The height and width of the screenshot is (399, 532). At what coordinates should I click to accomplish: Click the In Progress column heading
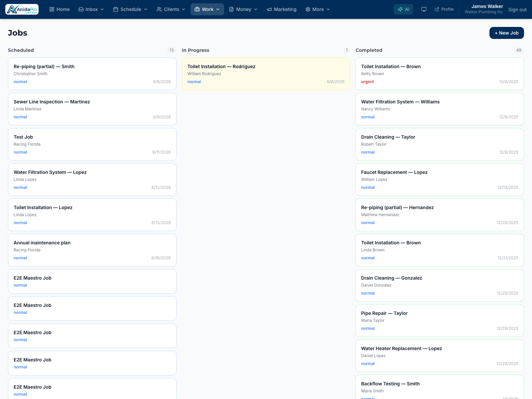(x=196, y=50)
